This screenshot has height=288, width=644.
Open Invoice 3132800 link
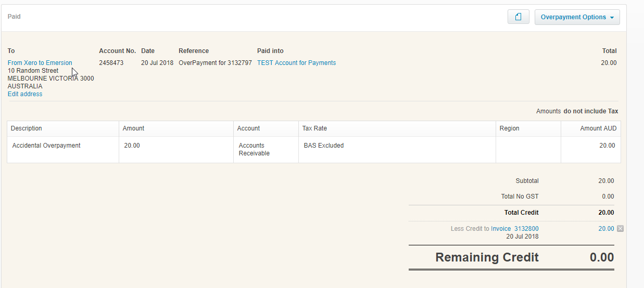[514, 229]
